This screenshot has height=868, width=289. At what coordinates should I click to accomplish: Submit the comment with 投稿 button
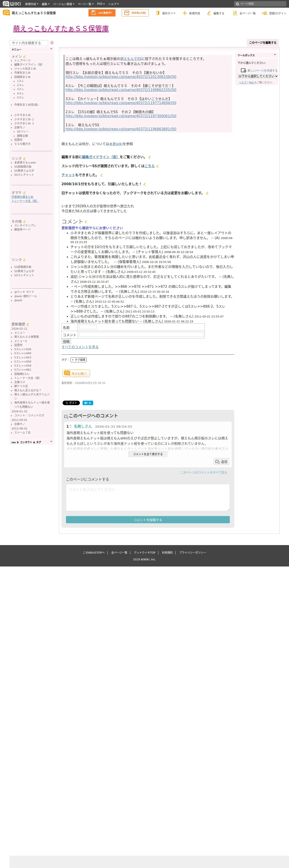[x=66, y=341]
